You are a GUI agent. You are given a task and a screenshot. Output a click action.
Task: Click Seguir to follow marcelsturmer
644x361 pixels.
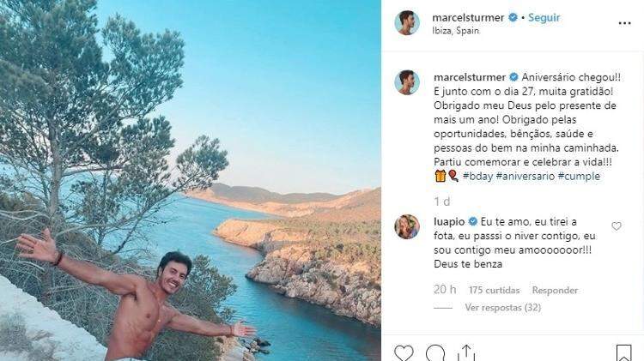pos(544,17)
